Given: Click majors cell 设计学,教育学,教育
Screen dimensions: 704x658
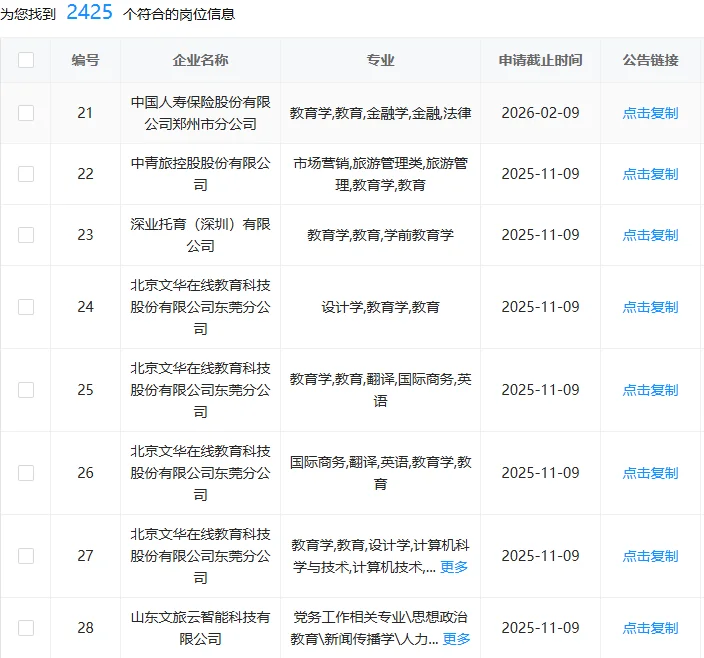Looking at the screenshot, I should pyautogui.click(x=380, y=307).
